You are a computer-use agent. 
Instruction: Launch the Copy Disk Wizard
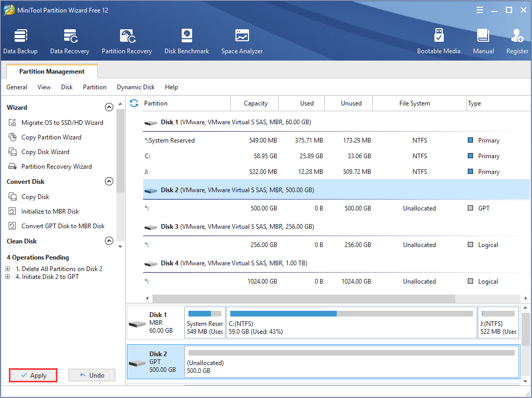pos(45,151)
